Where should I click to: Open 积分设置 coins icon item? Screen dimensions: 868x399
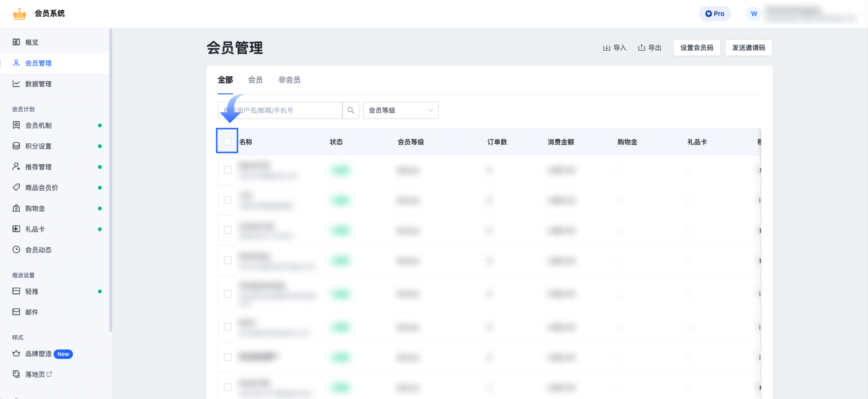point(16,146)
